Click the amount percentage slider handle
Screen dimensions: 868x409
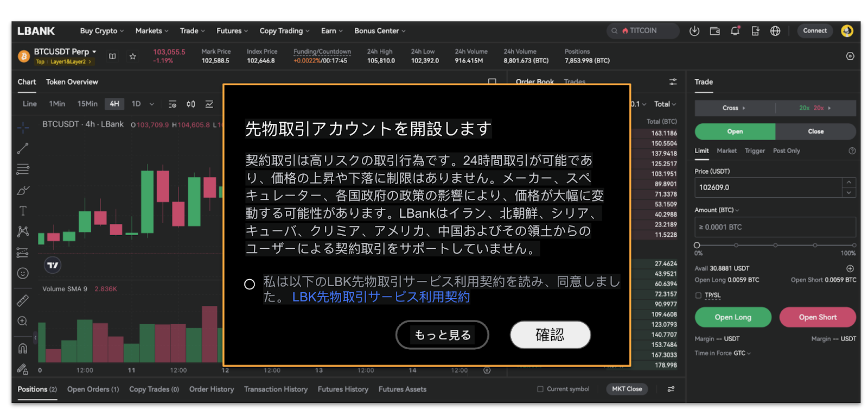697,246
